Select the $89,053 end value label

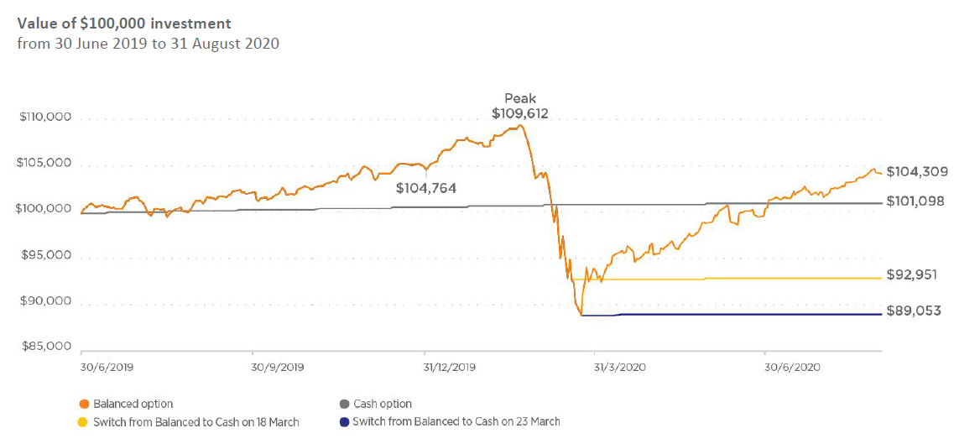(914, 311)
